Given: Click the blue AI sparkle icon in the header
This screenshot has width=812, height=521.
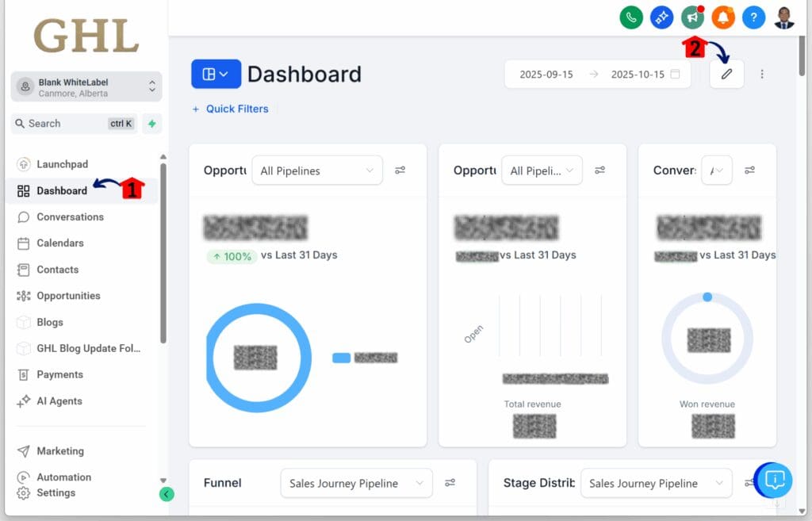Looking at the screenshot, I should tap(662, 17).
